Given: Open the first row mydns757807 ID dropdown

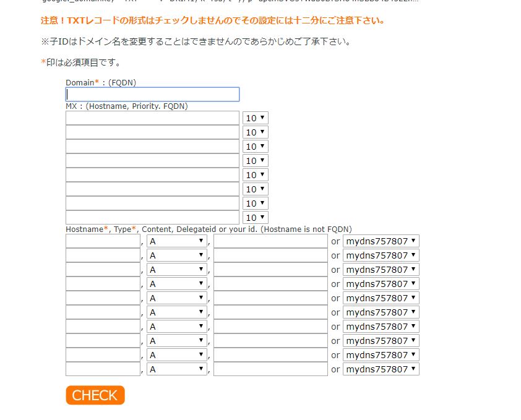Looking at the screenshot, I should tap(381, 241).
